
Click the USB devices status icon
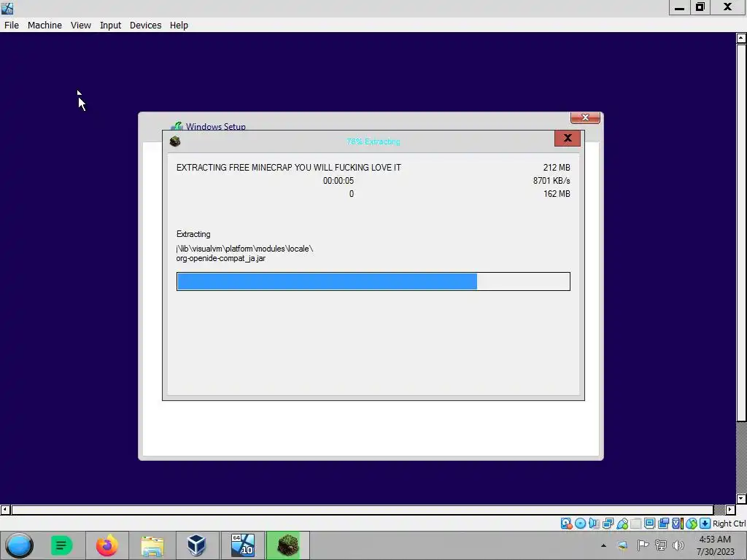(622, 524)
